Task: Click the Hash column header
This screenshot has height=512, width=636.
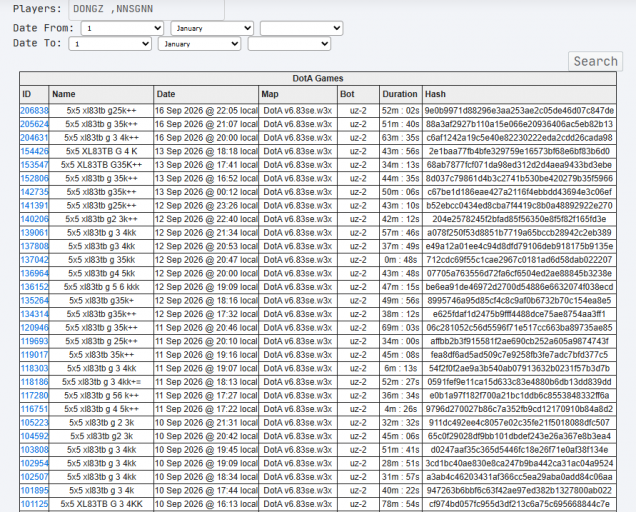Action: point(519,94)
